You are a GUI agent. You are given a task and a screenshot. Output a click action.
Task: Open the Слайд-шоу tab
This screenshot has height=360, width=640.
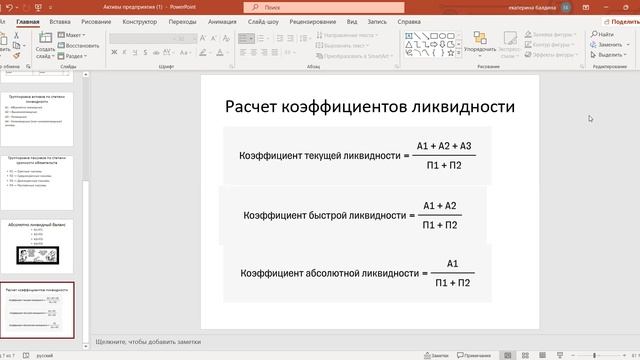pos(263,22)
